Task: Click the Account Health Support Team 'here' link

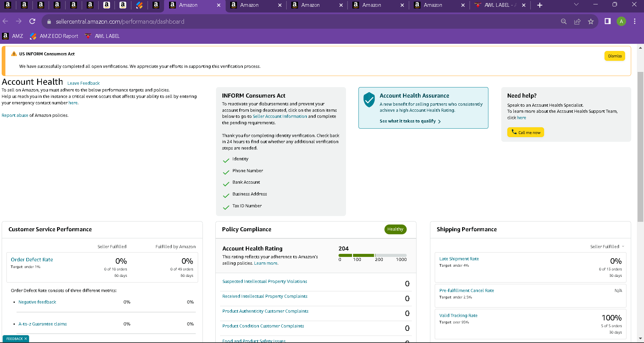Action: [x=521, y=117]
